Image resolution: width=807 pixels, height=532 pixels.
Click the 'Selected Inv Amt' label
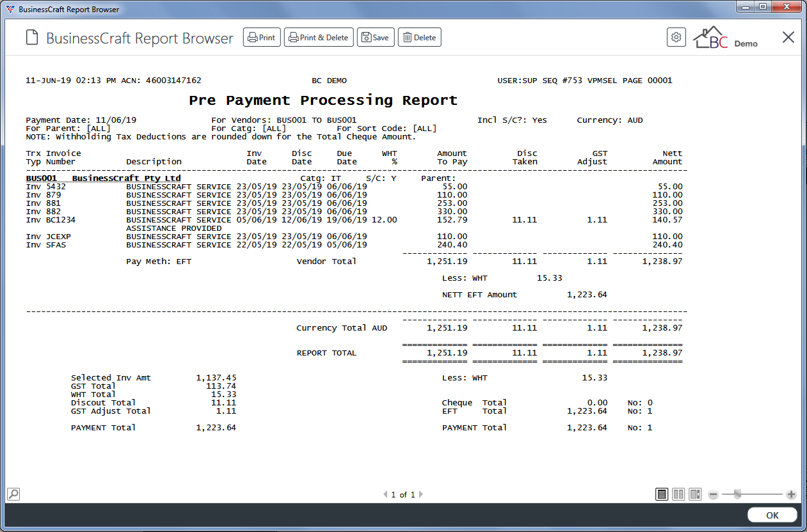(111, 378)
